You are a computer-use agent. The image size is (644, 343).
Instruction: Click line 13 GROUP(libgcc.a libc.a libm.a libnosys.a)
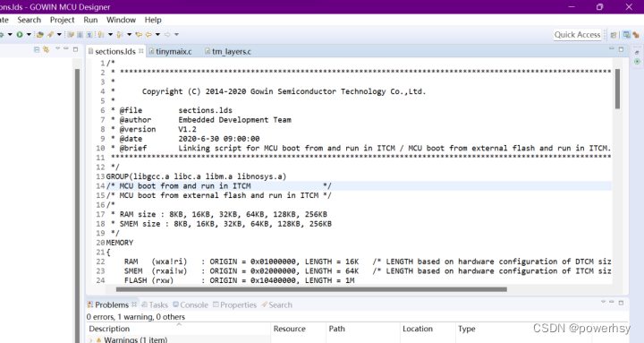(x=196, y=176)
